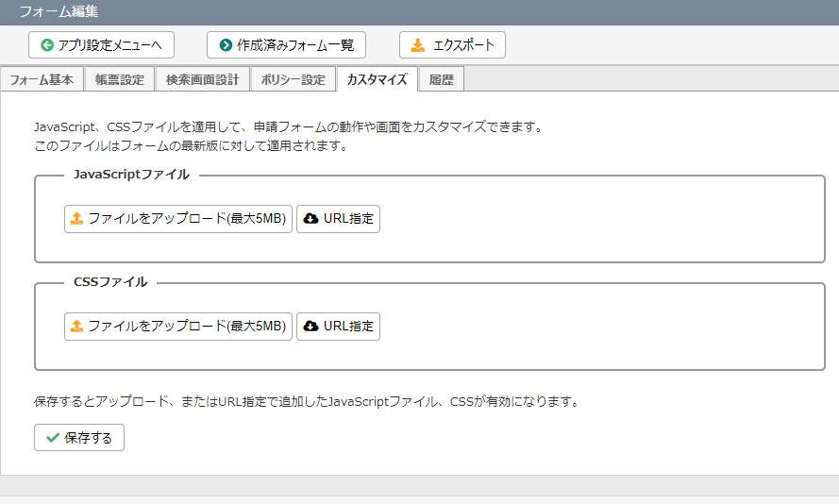Viewport: 839px width, 504px height.
Task: Switch to the フォーム基本 tab
Action: (x=42, y=79)
